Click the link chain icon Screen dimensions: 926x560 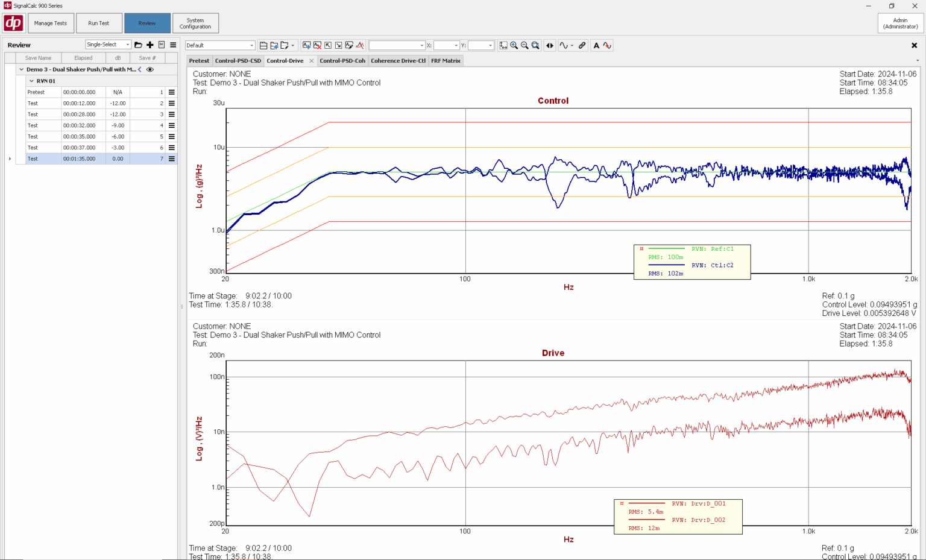582,45
